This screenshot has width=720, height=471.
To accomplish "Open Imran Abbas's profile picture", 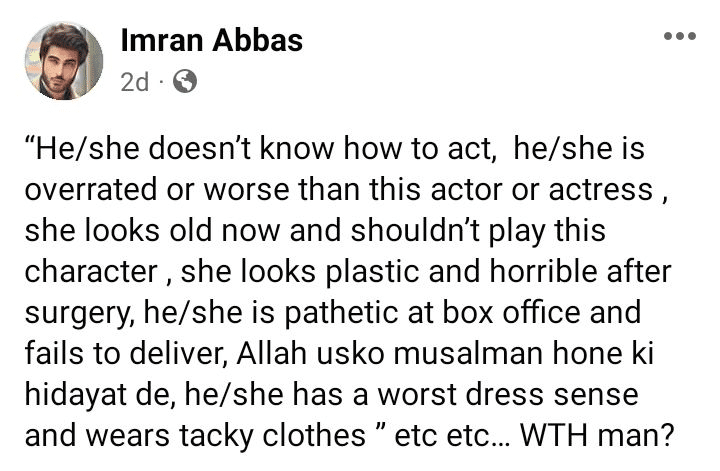I will 64,61.
